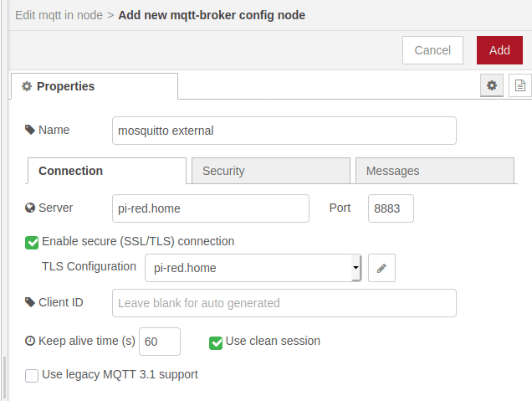Image resolution: width=532 pixels, height=401 pixels.
Task: Uncheck Use clean session
Action: pyautogui.click(x=216, y=342)
